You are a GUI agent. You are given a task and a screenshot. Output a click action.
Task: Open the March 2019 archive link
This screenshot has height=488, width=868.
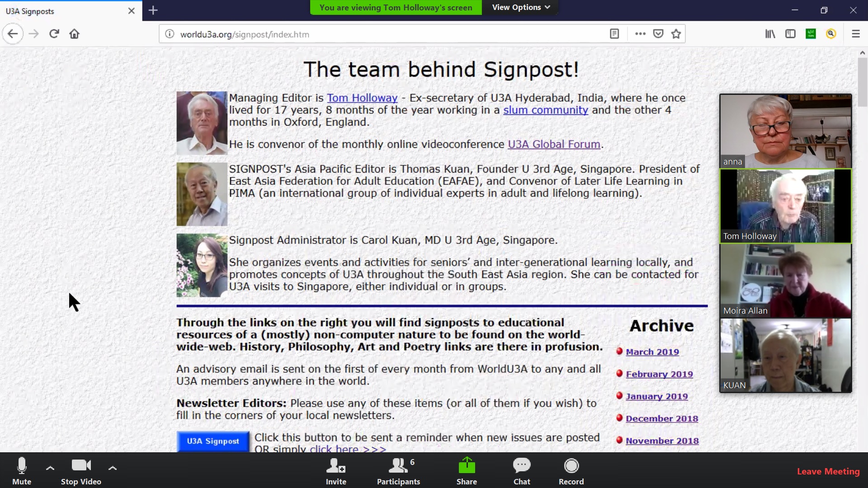pos(652,352)
